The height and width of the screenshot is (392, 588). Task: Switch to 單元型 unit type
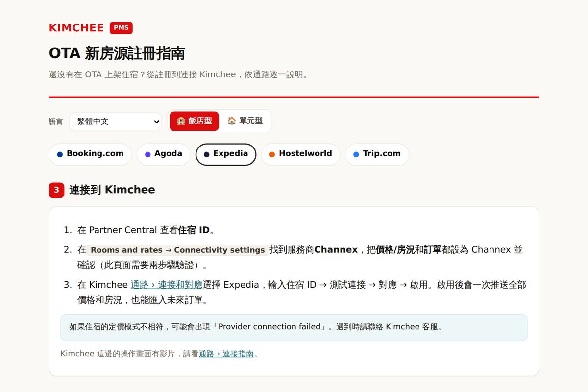[245, 121]
